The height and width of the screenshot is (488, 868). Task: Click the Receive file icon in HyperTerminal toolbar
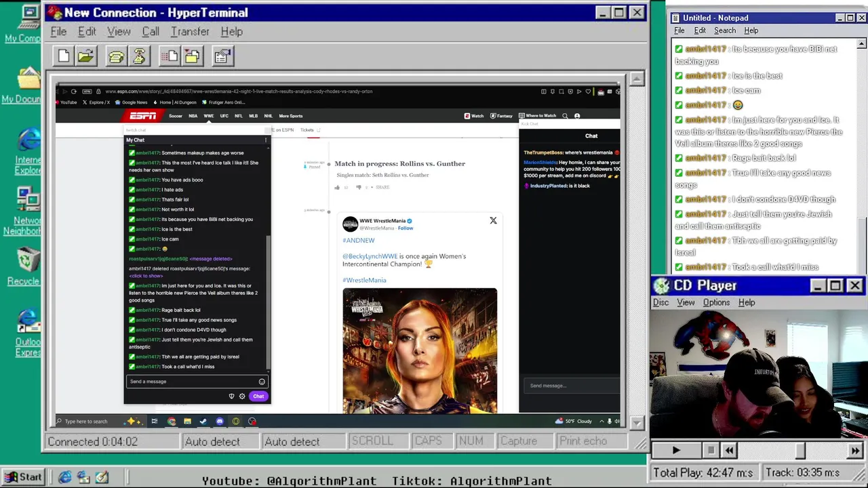tap(192, 56)
